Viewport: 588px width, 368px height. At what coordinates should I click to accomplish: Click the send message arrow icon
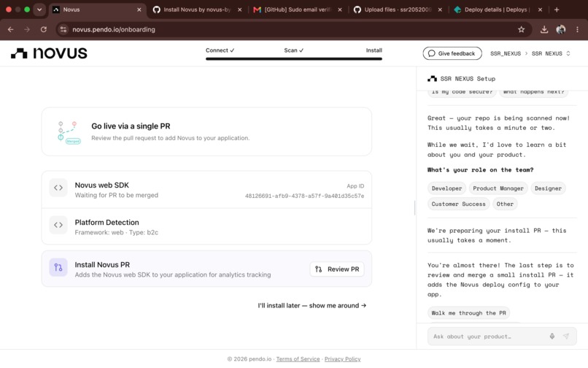566,337
